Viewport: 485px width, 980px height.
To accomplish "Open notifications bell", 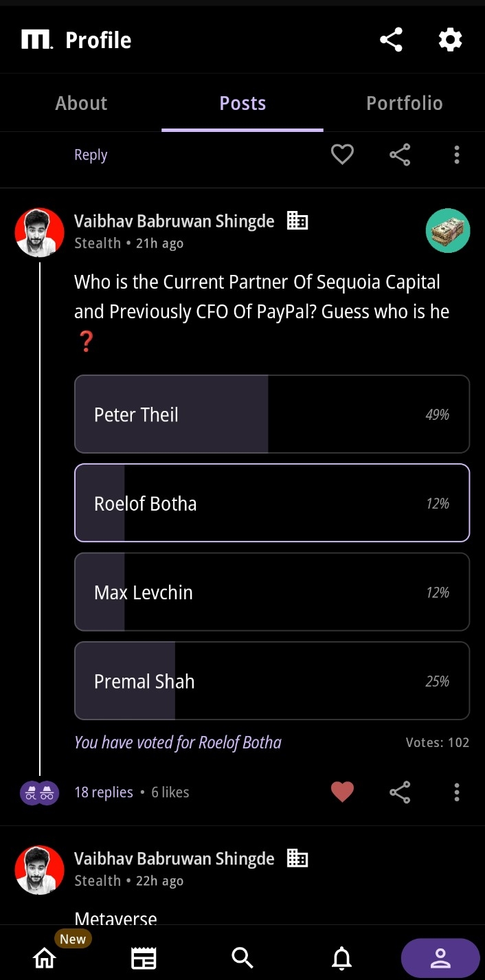I will (x=341, y=957).
